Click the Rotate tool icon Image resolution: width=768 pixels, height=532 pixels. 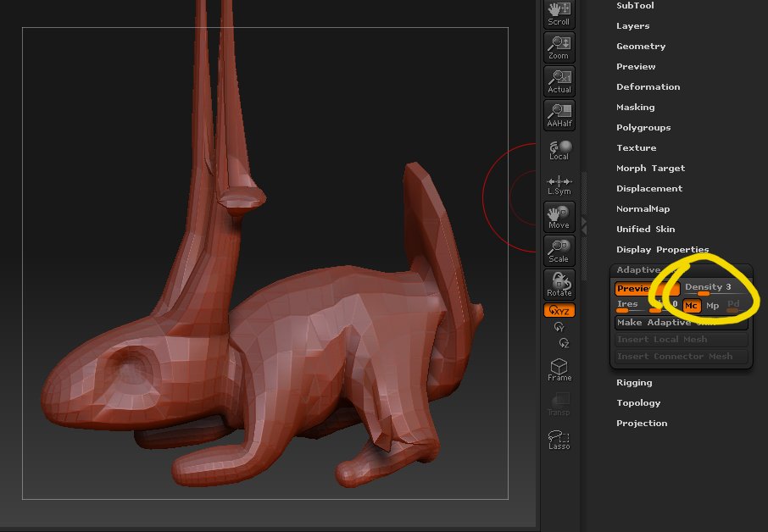click(x=559, y=285)
